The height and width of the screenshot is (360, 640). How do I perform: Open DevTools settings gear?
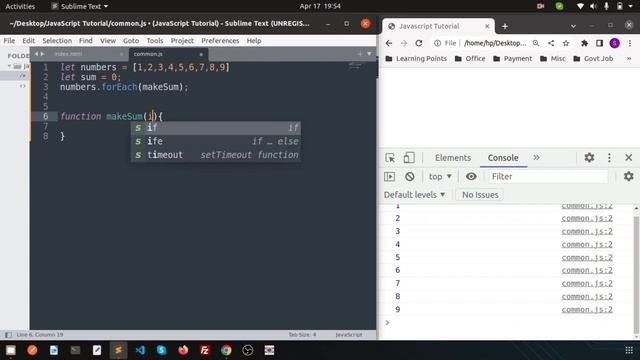[589, 158]
